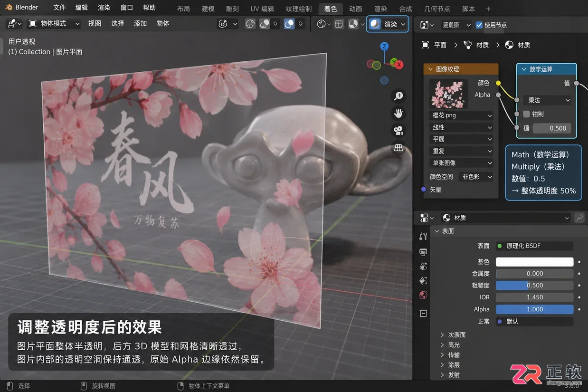Screen dimensions: 588x392
Task: Open the 编辑 menu
Action: click(82, 8)
